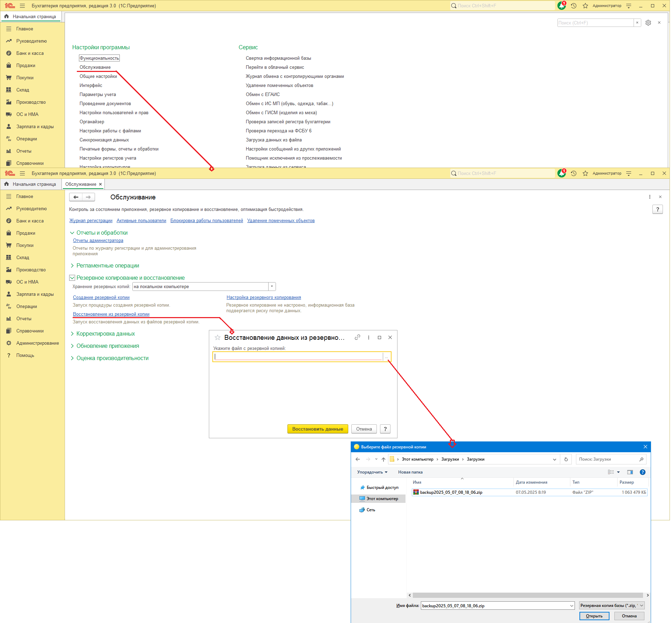Open Упорядочить menu in file dialog
This screenshot has width=672, height=623.
[372, 472]
